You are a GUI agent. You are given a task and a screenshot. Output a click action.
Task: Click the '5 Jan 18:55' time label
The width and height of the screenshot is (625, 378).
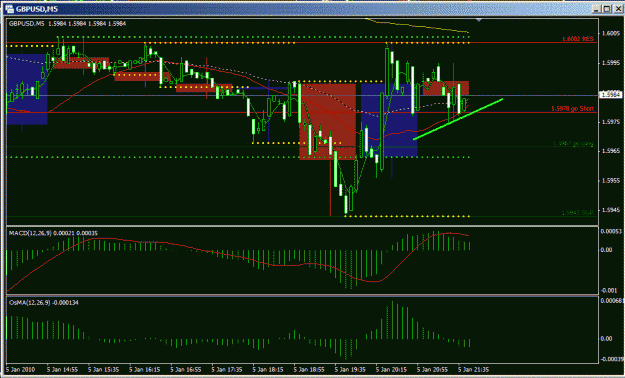tap(309, 370)
